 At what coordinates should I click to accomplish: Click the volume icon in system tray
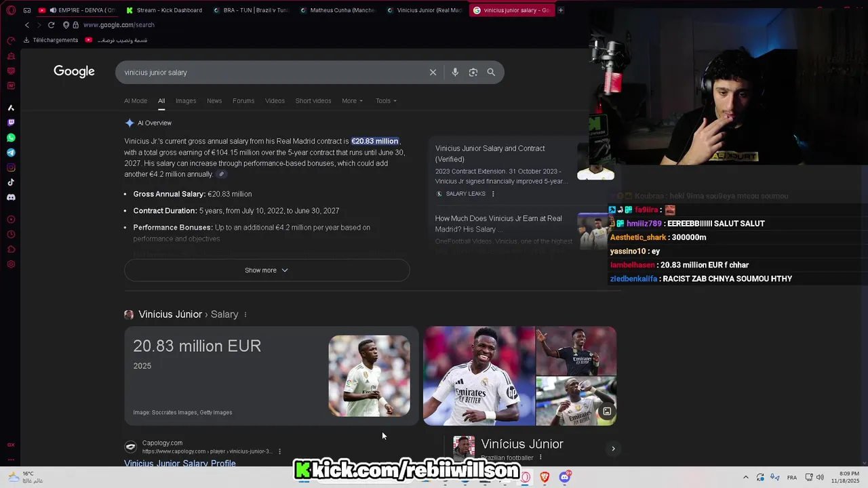(x=820, y=477)
